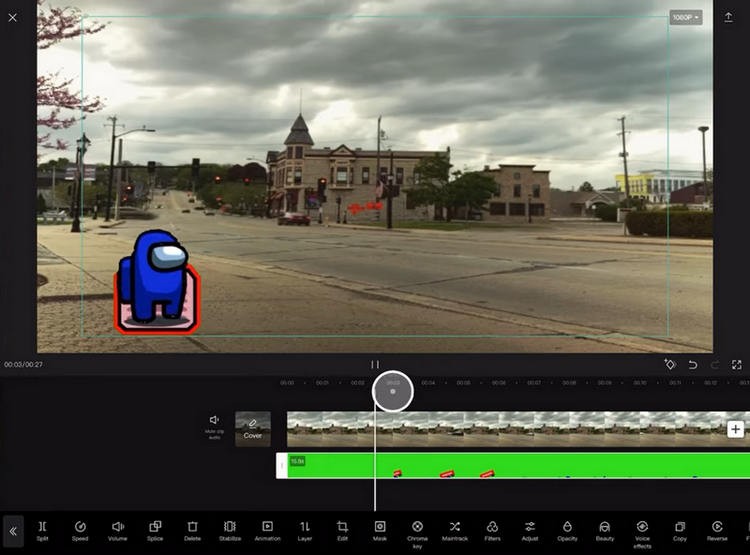Viewport: 750px width, 555px height.
Task: Tap the left handle of the green overlay clip
Action: 282,466
